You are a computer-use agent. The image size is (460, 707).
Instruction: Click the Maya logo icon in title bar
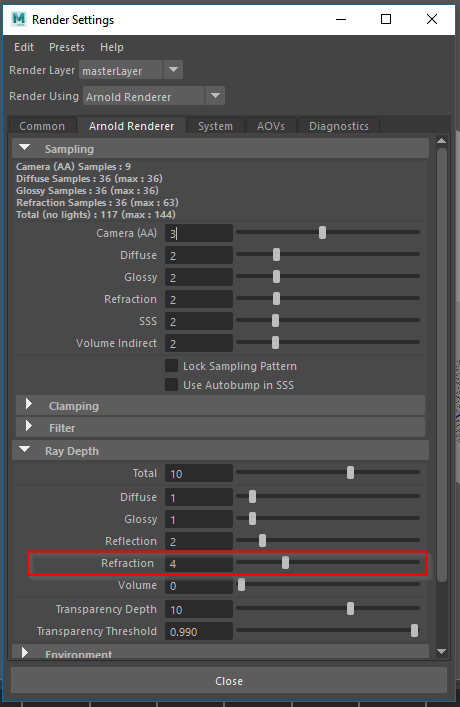tap(19, 19)
